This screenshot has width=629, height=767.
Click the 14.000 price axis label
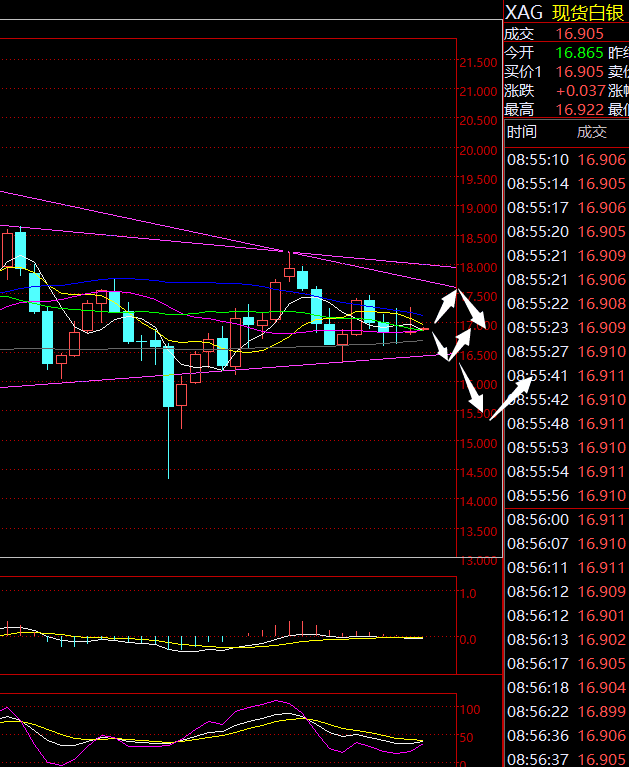[478, 502]
